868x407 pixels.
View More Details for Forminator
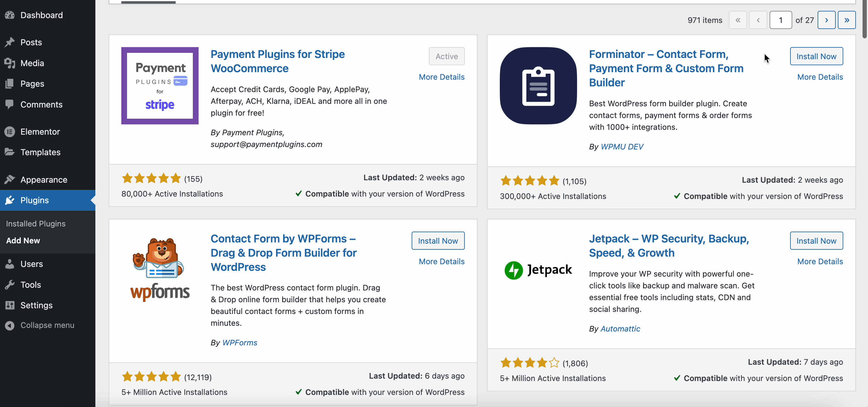(820, 77)
